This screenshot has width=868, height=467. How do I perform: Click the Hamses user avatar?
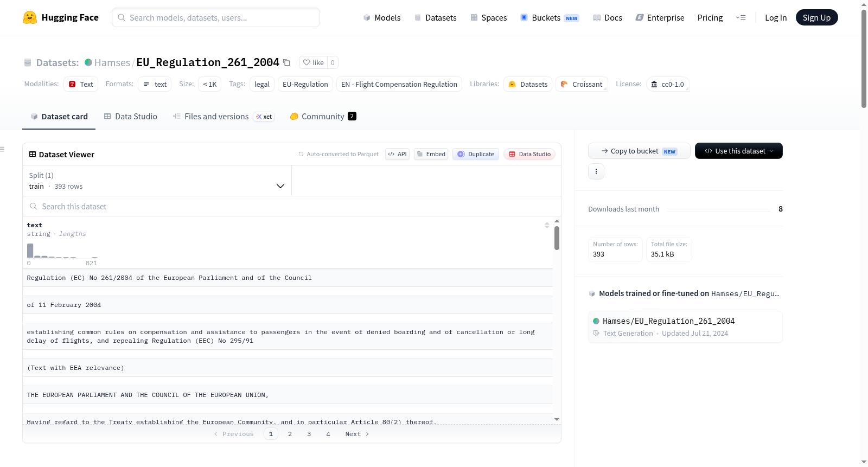tap(88, 62)
